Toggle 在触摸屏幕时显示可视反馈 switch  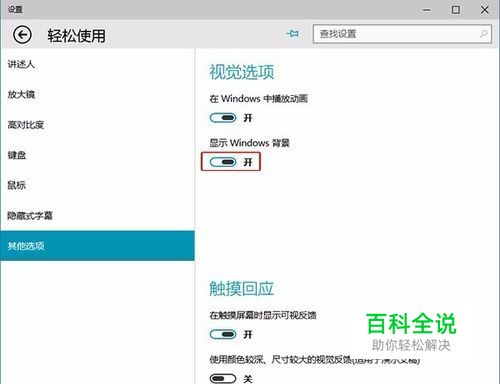[x=223, y=334]
